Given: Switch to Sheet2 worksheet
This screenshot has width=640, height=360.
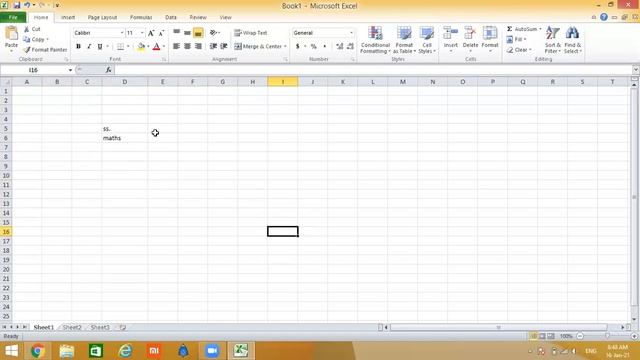Looking at the screenshot, I should click(x=72, y=327).
